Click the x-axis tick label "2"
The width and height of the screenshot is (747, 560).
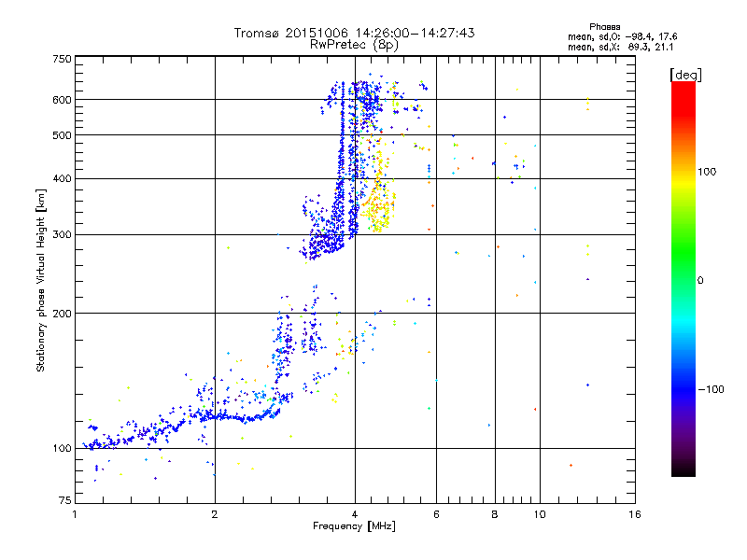pos(215,514)
